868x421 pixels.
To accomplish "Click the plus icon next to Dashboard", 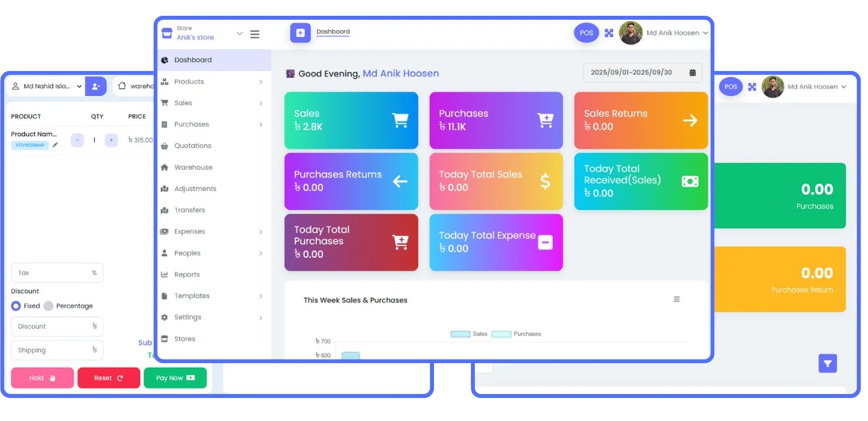I will pyautogui.click(x=301, y=33).
